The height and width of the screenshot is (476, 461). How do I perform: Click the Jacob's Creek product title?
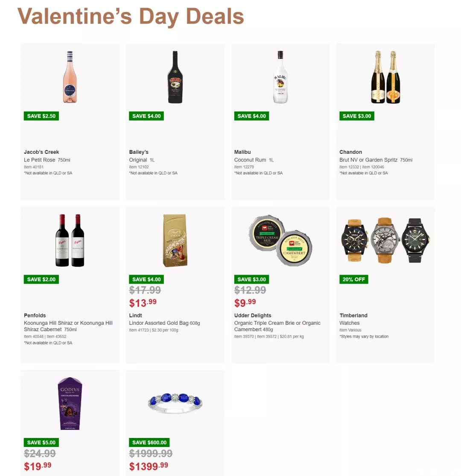coord(41,152)
